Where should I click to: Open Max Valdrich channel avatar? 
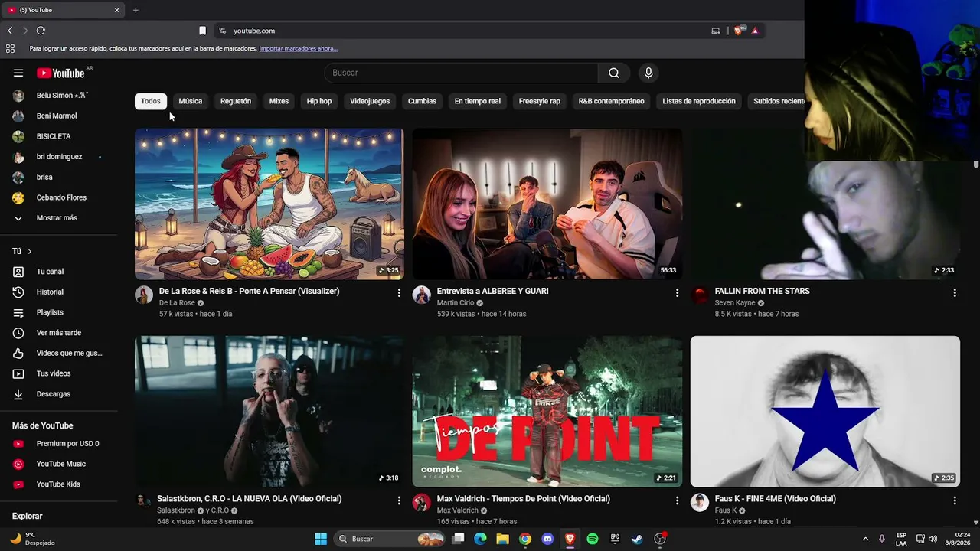pyautogui.click(x=422, y=503)
